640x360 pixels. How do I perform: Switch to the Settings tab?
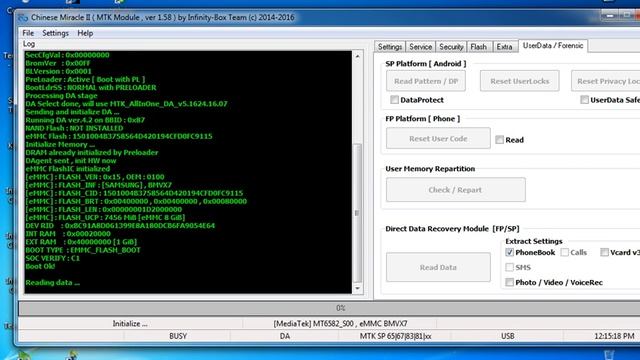pos(390,47)
